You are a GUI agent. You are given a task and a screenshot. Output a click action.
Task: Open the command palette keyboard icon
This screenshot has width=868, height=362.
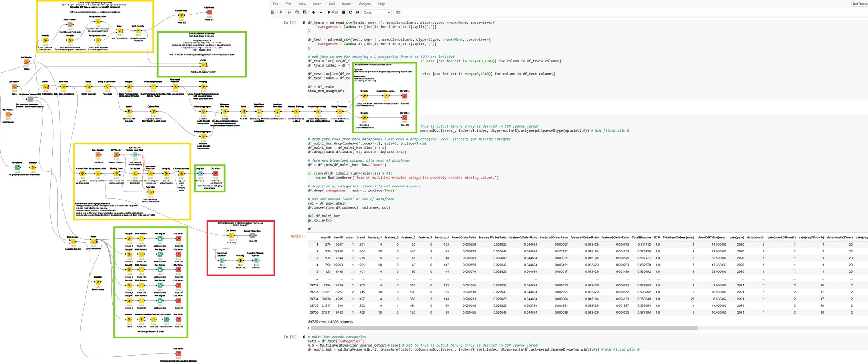click(397, 12)
